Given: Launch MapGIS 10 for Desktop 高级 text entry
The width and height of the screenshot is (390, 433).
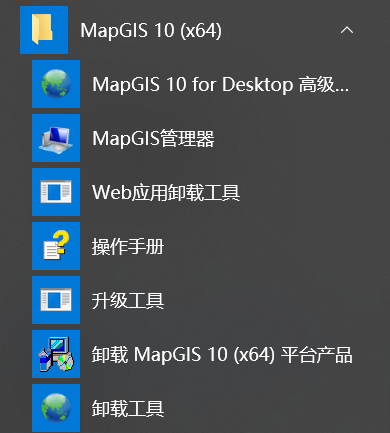Looking at the screenshot, I should (221, 84).
